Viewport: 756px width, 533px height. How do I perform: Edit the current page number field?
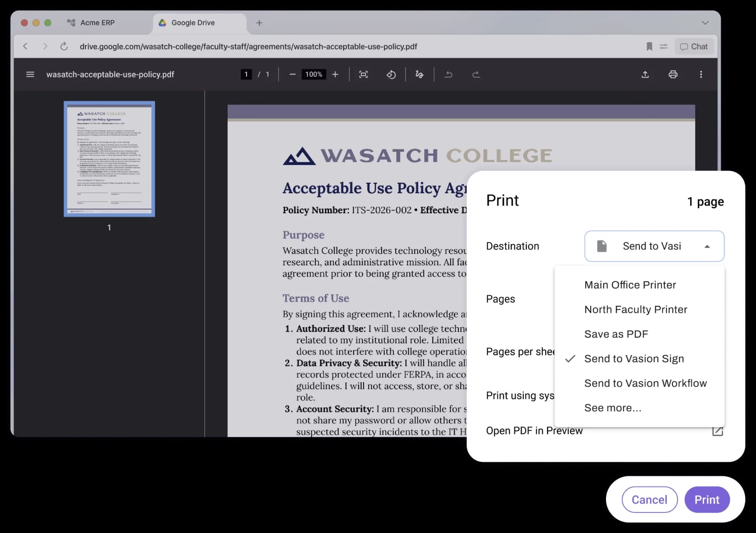click(246, 74)
